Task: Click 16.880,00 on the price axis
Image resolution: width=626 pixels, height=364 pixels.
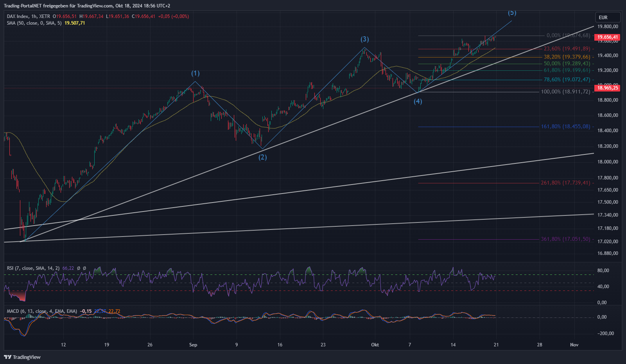Action: (608, 253)
